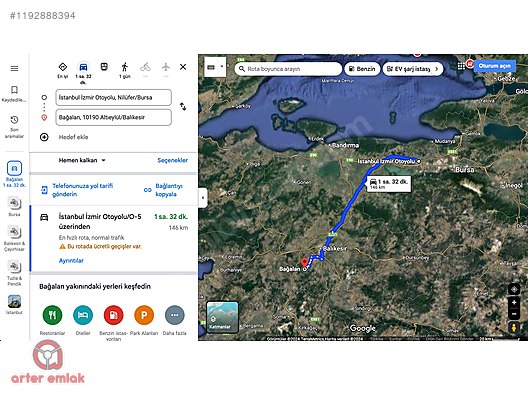The width and height of the screenshot is (528, 396).
Task: Filter by Benzin along the route
Action: 362,69
